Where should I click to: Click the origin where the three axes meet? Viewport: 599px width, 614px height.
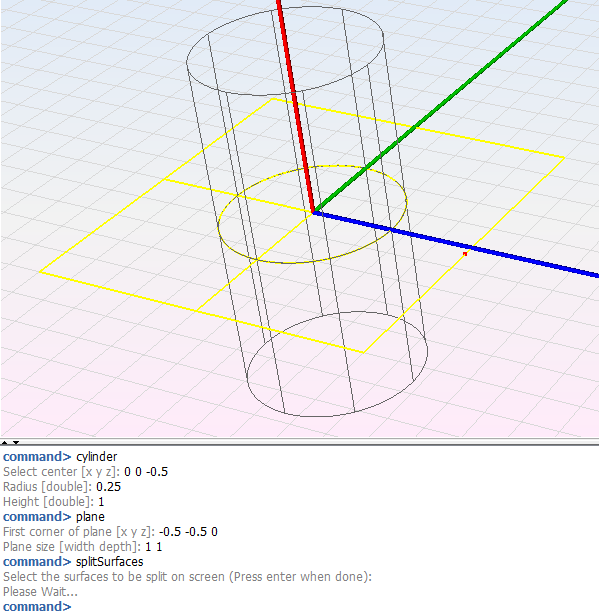coord(314,212)
